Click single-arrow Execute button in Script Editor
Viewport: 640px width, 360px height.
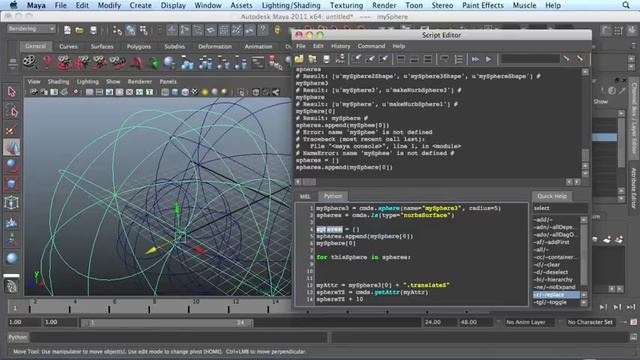click(x=489, y=59)
